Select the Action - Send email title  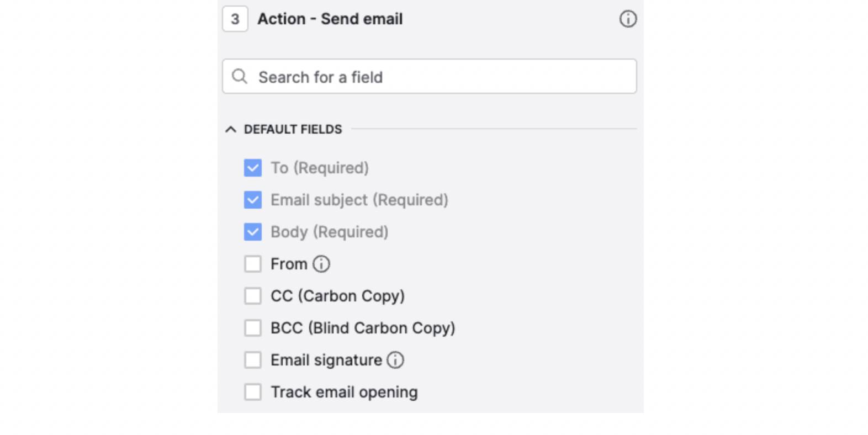click(x=329, y=19)
